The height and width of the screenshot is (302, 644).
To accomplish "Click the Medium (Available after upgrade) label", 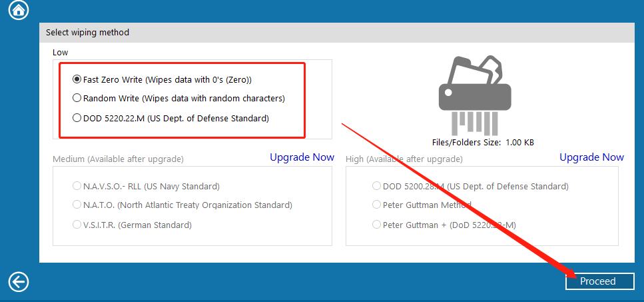I will (119, 159).
